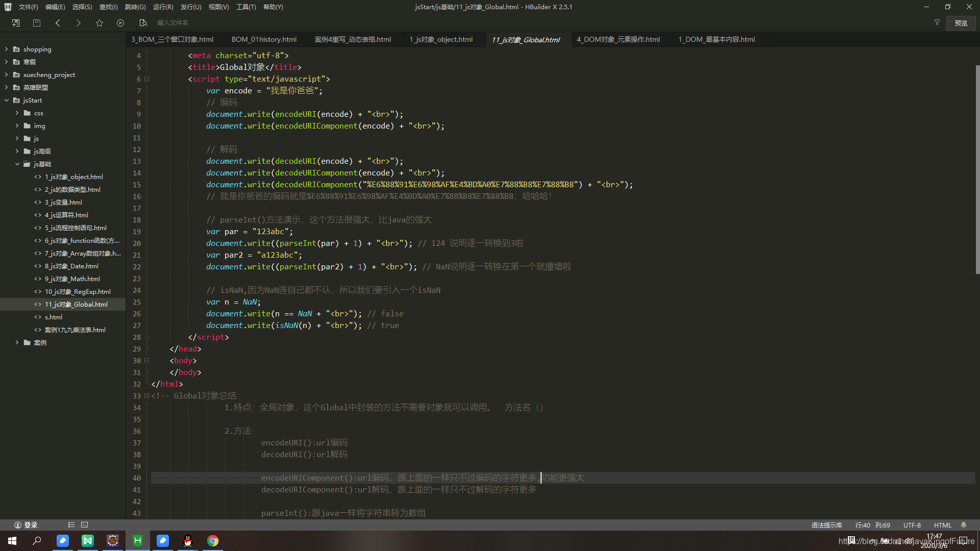
Task: Click 语法提示库 in status bar
Action: tap(826, 525)
